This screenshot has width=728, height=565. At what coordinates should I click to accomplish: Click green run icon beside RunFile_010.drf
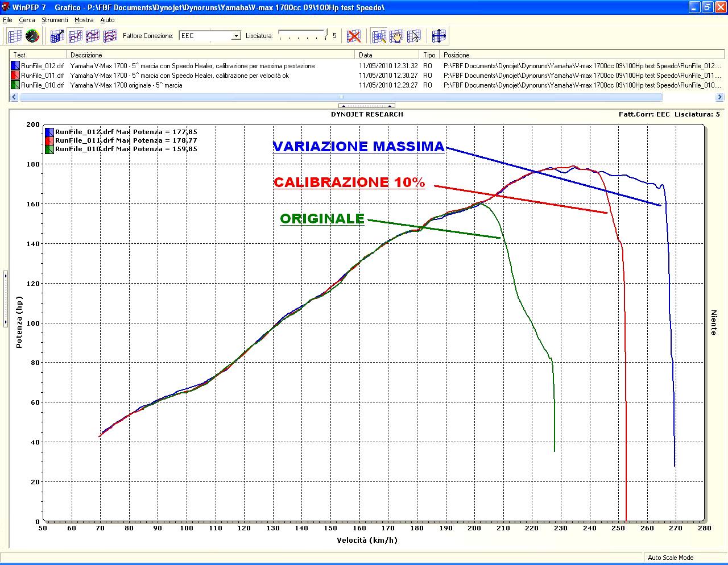tap(15, 85)
